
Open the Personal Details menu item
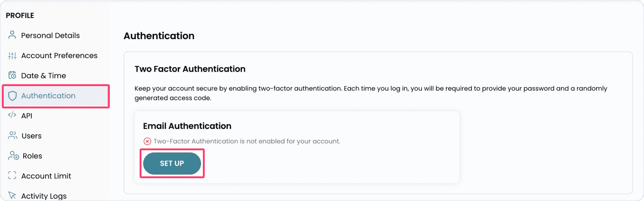coord(50,35)
